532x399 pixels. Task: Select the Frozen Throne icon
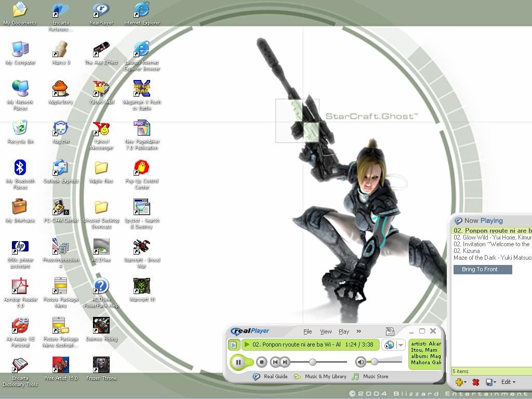(101, 368)
